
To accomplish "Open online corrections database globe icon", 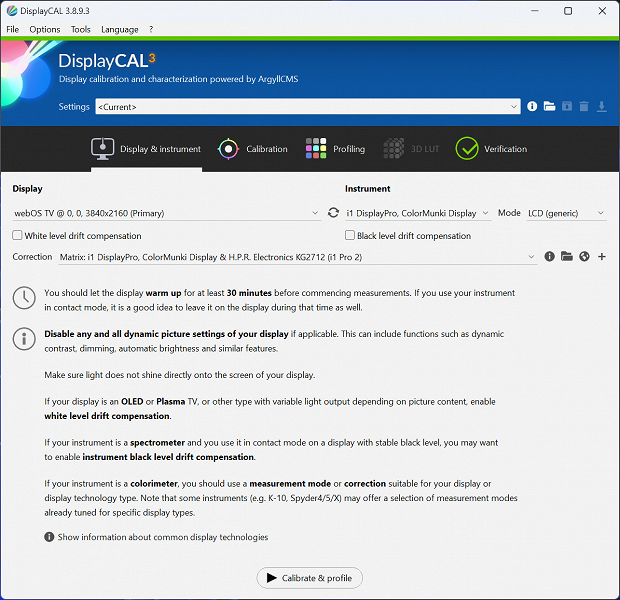I will [x=584, y=256].
